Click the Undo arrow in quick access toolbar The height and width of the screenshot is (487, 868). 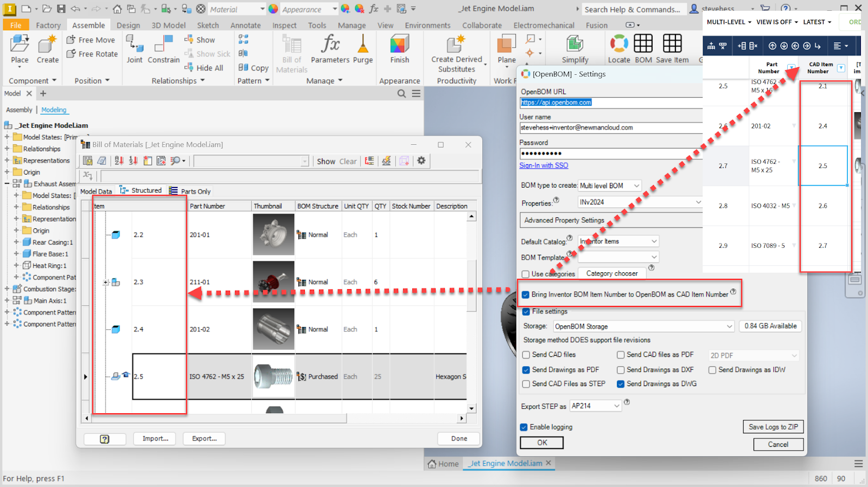click(75, 9)
